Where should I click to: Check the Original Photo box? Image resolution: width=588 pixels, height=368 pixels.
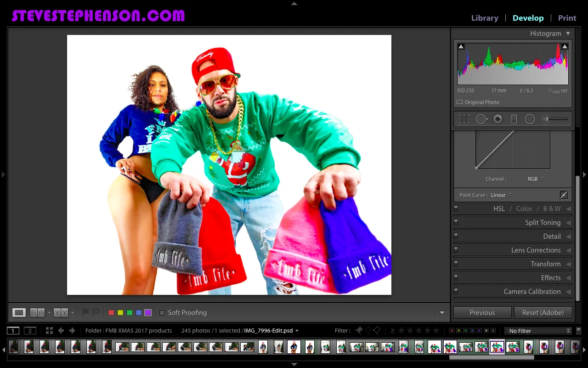[460, 102]
